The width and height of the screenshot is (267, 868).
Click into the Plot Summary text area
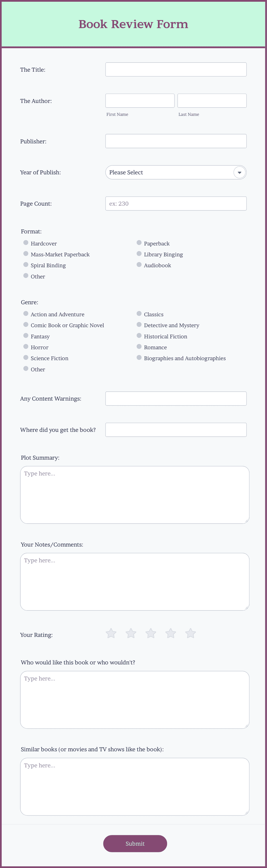click(135, 495)
